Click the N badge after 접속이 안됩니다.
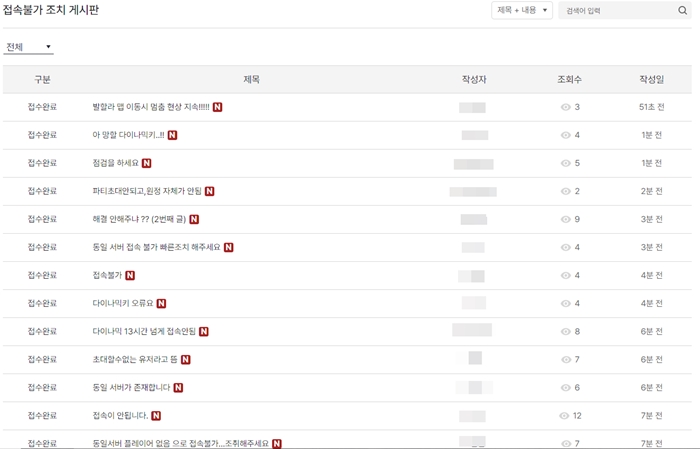 point(156,416)
